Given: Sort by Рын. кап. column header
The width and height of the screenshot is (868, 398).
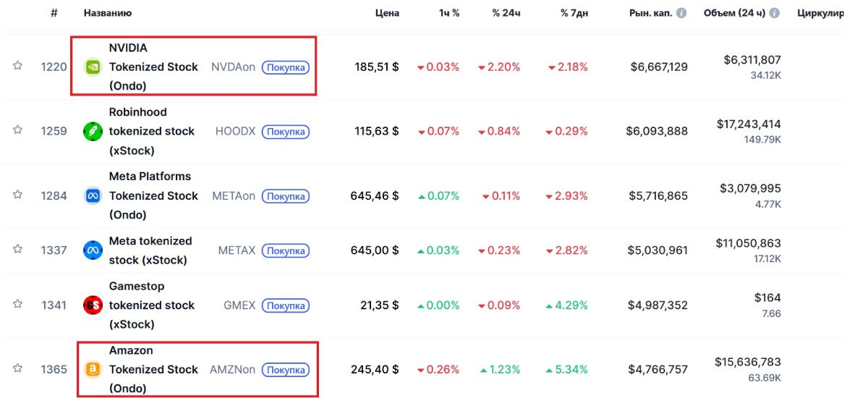Looking at the screenshot, I should click(651, 13).
